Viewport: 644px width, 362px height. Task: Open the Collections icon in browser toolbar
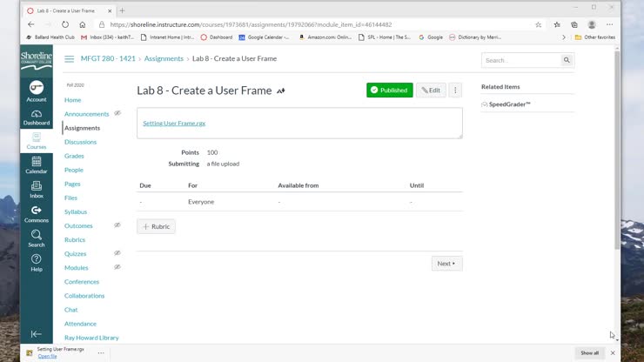click(574, 24)
